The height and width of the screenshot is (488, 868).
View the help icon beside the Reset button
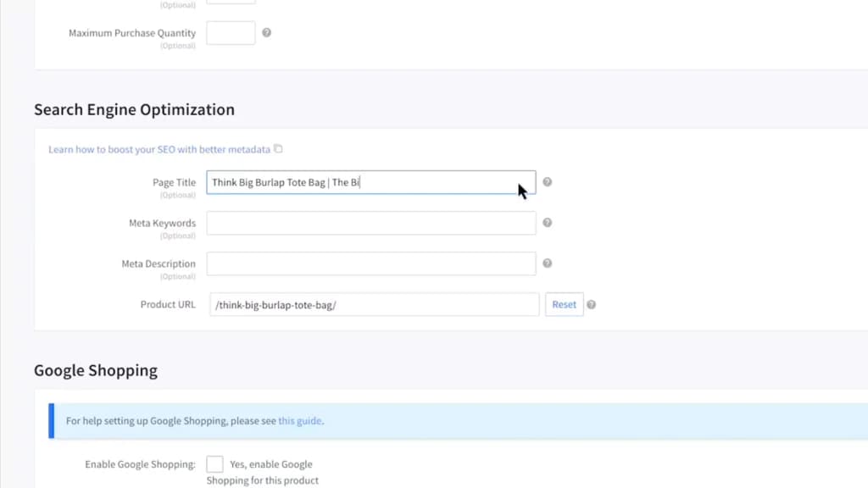tap(591, 305)
